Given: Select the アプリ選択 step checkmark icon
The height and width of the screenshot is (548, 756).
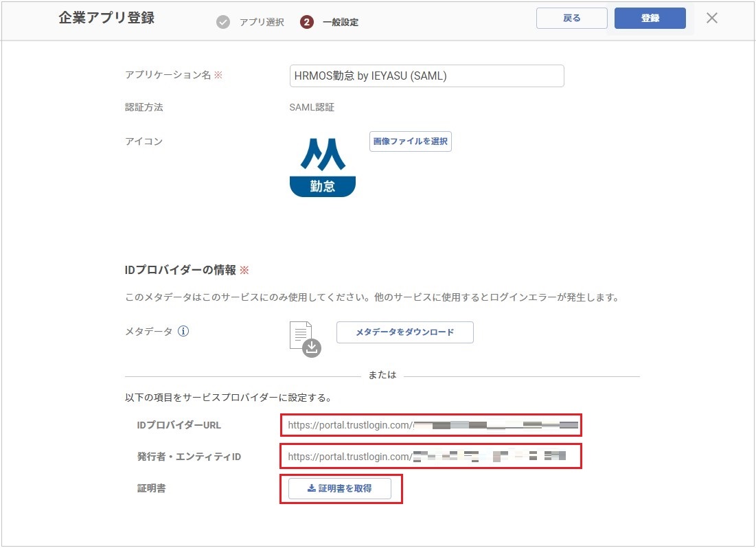Looking at the screenshot, I should [x=222, y=22].
